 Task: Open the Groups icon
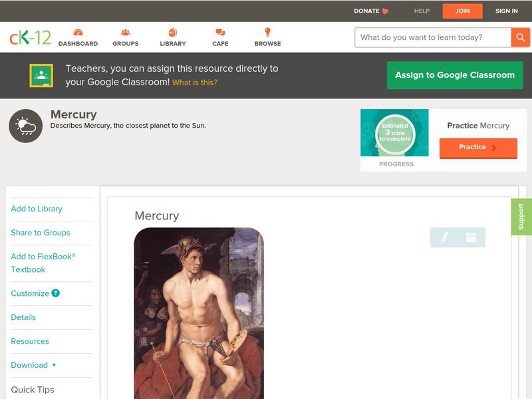click(x=125, y=33)
